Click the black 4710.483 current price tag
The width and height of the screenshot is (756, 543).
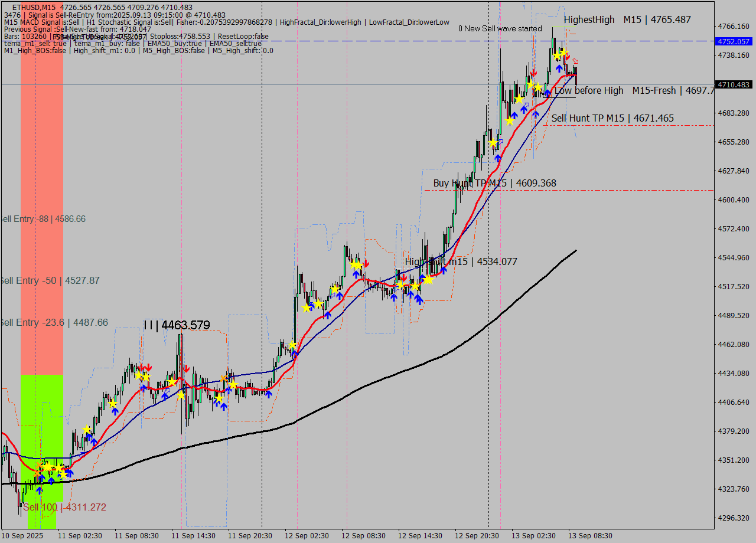pos(733,84)
